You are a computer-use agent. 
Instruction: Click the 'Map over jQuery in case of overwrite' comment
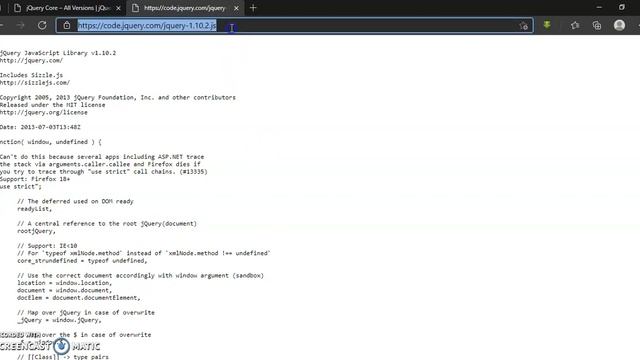[86, 313]
